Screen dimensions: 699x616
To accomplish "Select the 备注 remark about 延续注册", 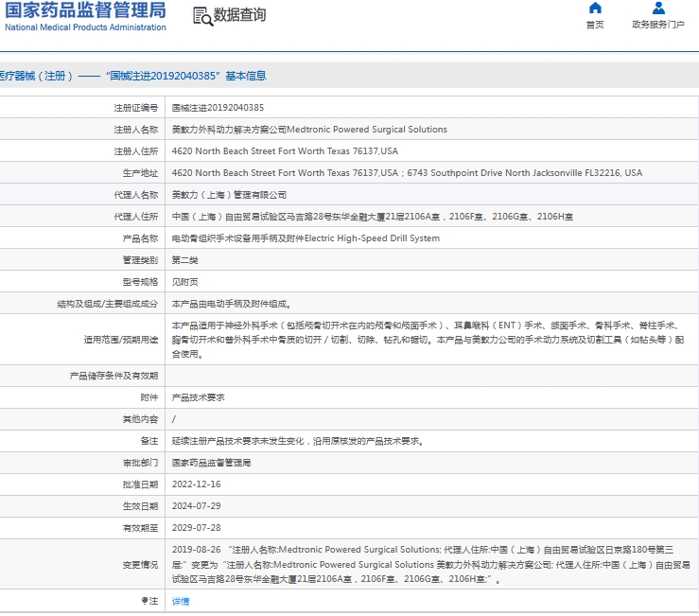I will [298, 441].
